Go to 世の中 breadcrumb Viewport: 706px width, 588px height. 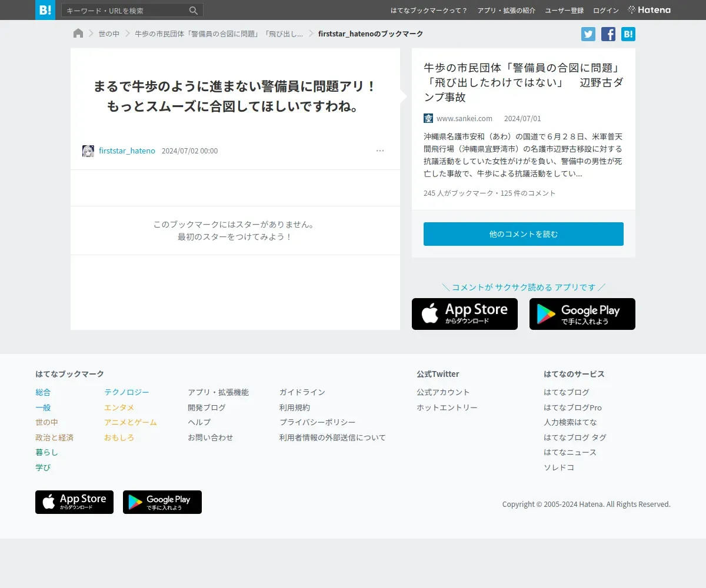pyautogui.click(x=109, y=34)
